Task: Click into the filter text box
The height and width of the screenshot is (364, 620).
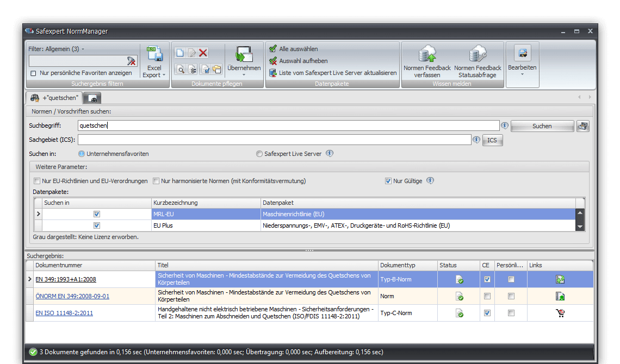Action: [x=77, y=61]
